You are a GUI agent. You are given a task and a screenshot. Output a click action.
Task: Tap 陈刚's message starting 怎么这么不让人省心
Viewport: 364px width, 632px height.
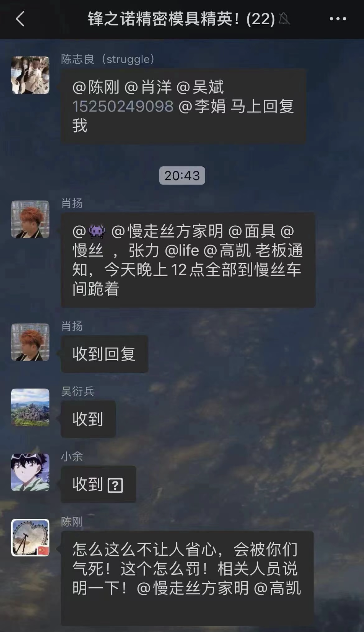tap(187, 578)
